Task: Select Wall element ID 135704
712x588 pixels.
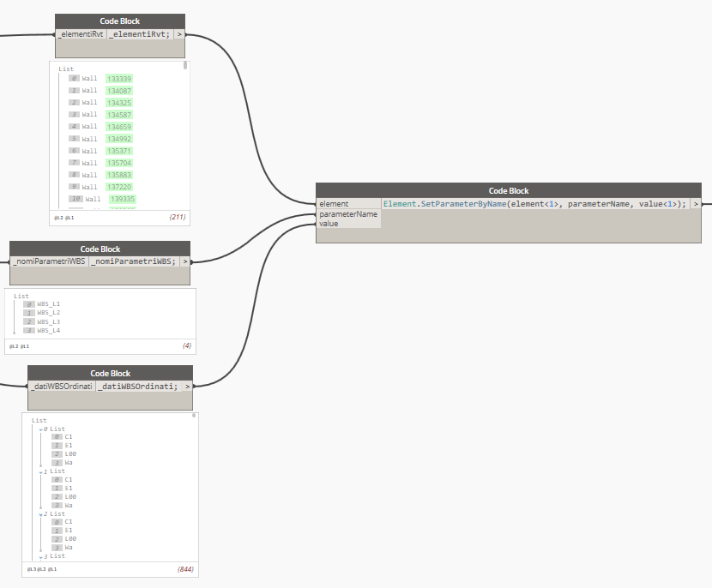Action: [119, 162]
